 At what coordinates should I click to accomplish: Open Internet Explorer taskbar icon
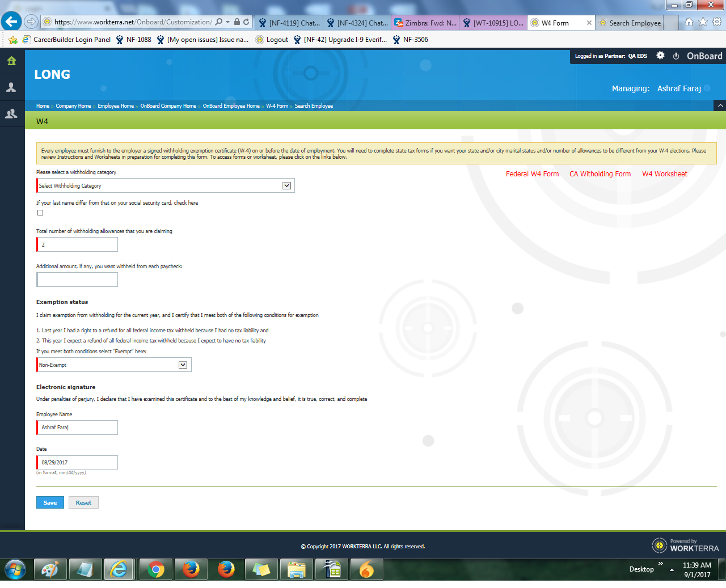click(x=119, y=569)
